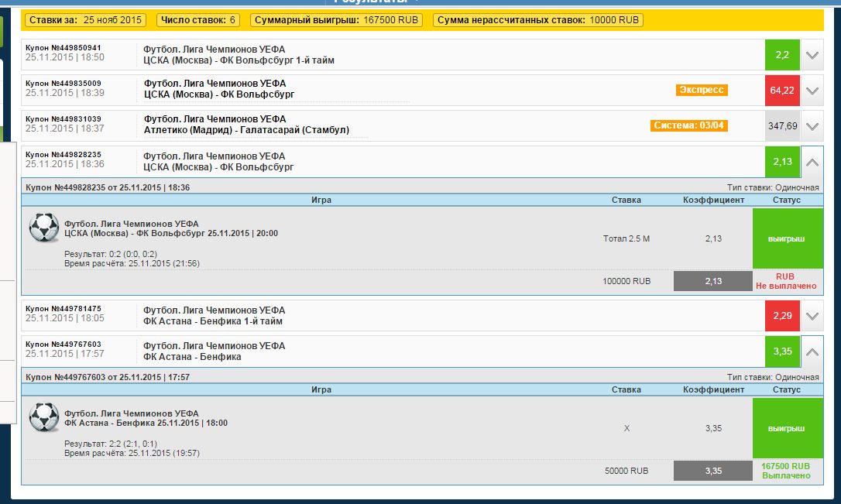Collapse coupon №449828235 chevron
This screenshot has width=841, height=504.
point(812,162)
